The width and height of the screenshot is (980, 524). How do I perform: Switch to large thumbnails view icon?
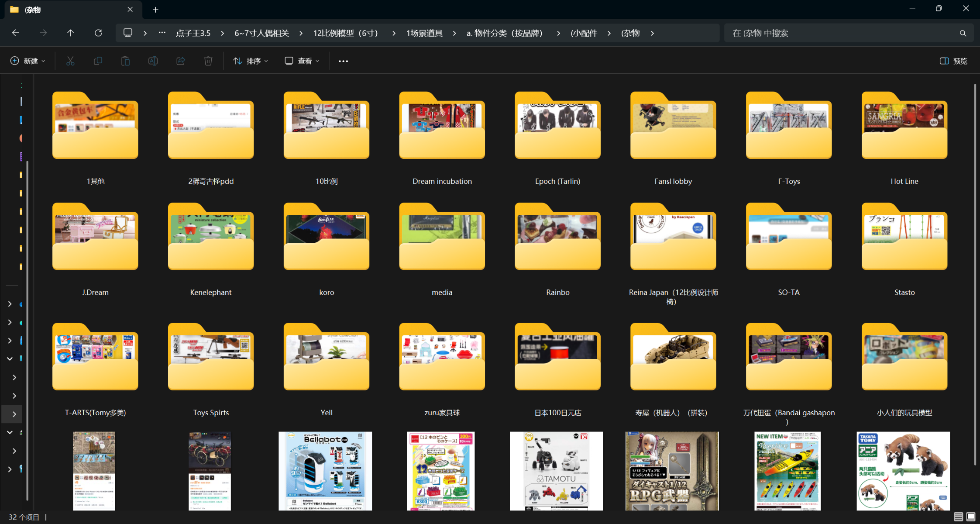click(971, 517)
